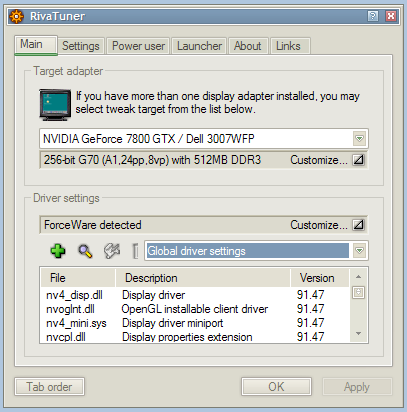Click the magnifying glass icon in Driver settings
Screen dimensions: 407x412
(x=85, y=251)
